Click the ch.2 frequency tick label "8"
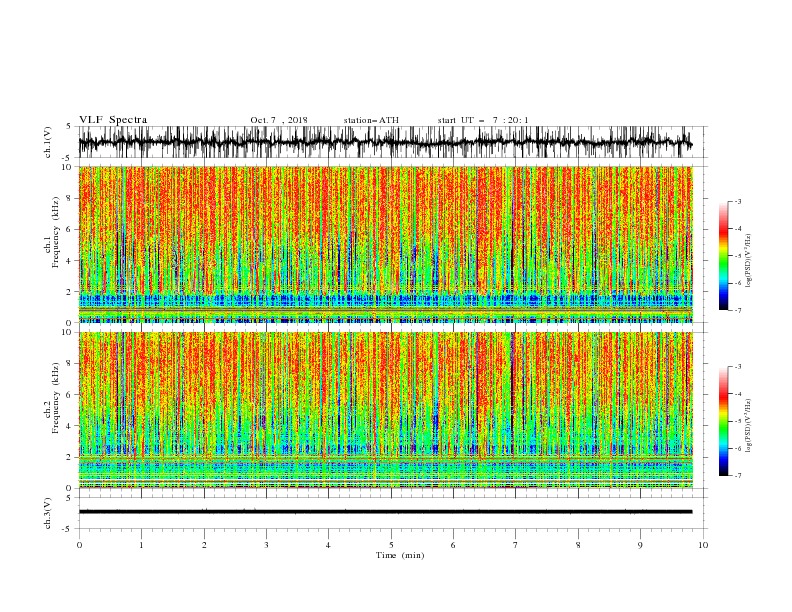The width and height of the screenshot is (792, 612). click(x=70, y=364)
